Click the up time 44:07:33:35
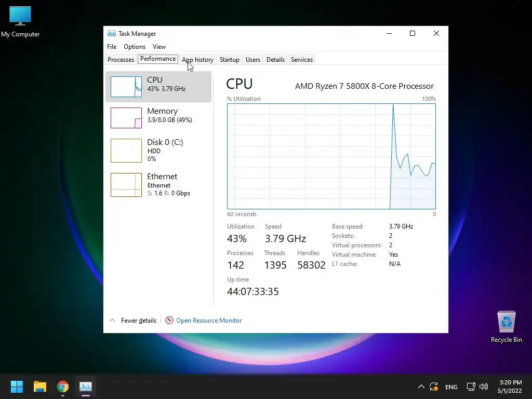Viewport: 532px width, 399px height. [x=253, y=291]
